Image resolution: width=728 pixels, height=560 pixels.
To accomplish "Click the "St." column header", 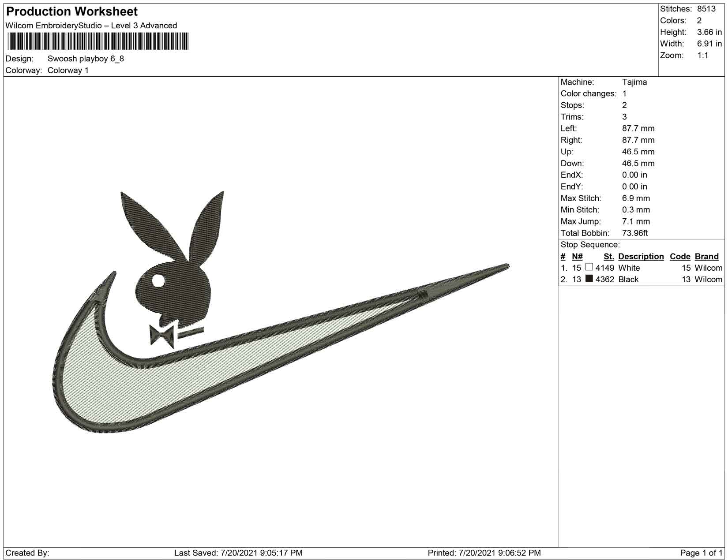I will (x=609, y=257).
